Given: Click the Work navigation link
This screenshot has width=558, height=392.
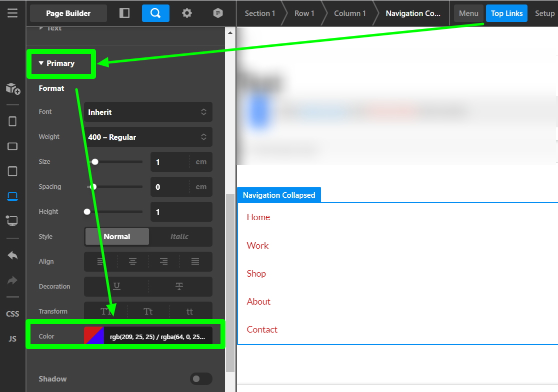Looking at the screenshot, I should [x=257, y=246].
